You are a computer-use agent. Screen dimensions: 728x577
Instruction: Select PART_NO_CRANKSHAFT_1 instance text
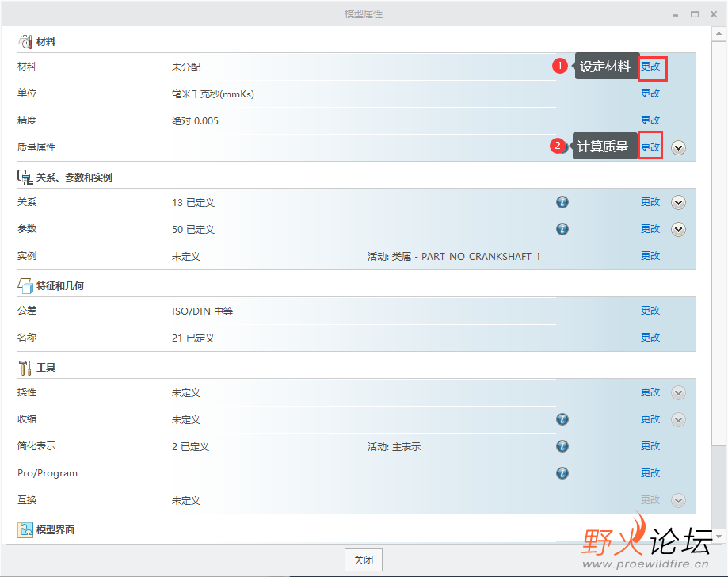pos(481,257)
